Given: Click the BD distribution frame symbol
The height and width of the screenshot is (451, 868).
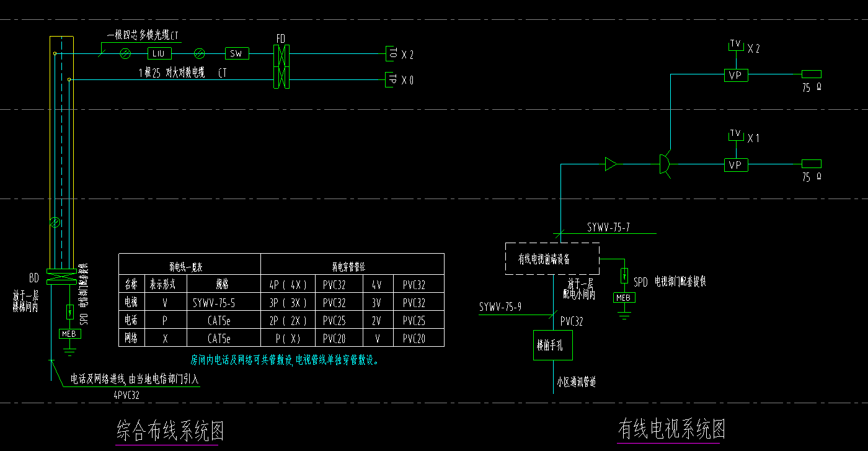Looking at the screenshot, I should 62,277.
